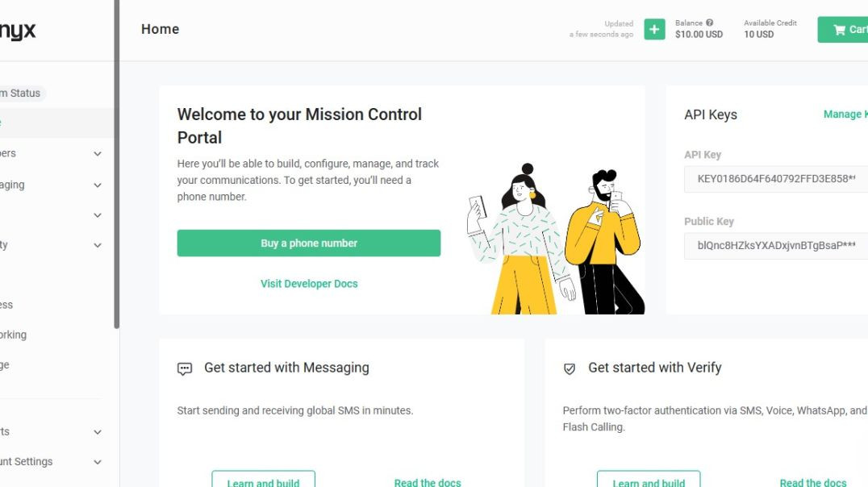
Task: Expand the sidebar chevron below Messaging
Action: 98,214
